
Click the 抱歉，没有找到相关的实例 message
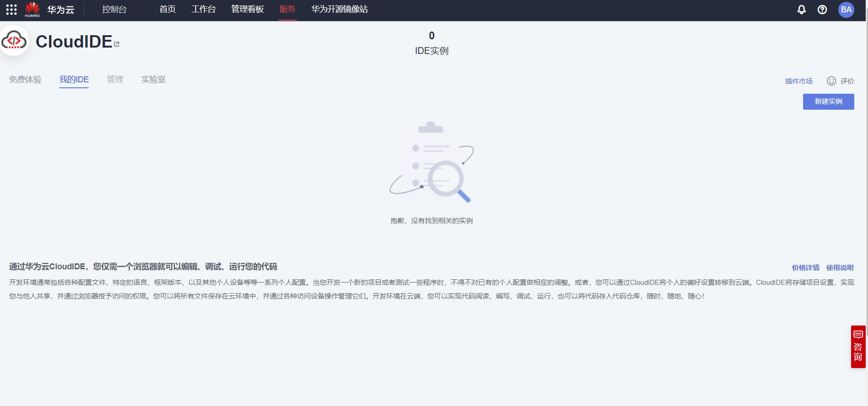pos(431,221)
